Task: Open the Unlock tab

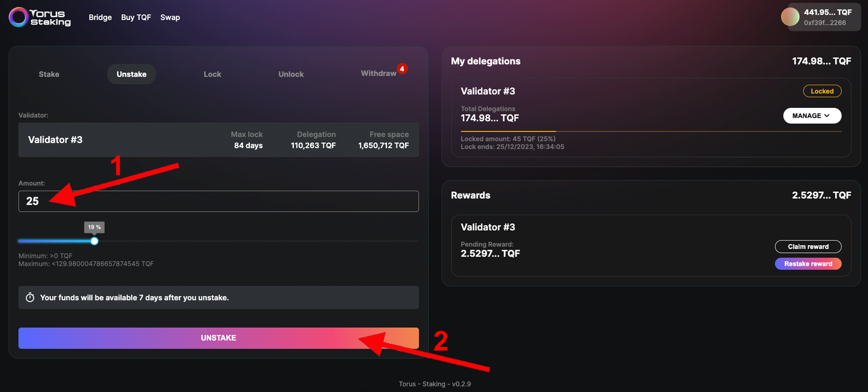Action: coord(291,74)
